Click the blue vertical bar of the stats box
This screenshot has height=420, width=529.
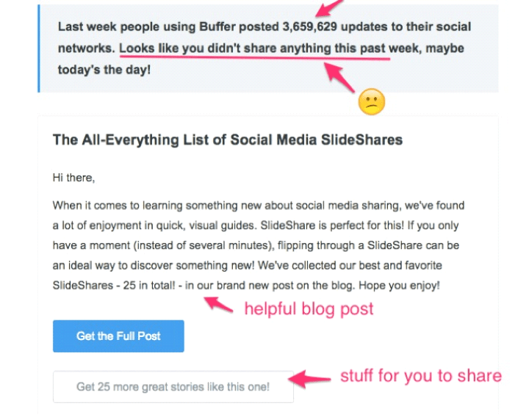[x=39, y=48]
